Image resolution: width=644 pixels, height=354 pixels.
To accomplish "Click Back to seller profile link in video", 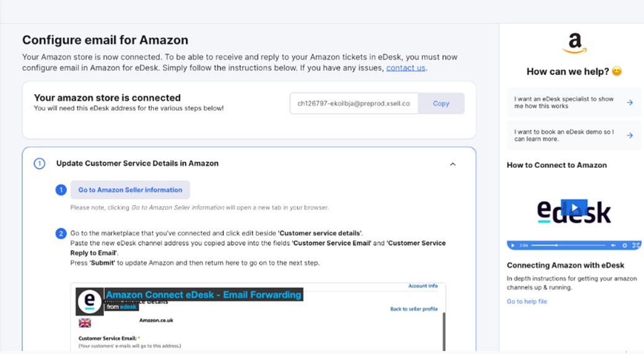I will pyautogui.click(x=414, y=309).
